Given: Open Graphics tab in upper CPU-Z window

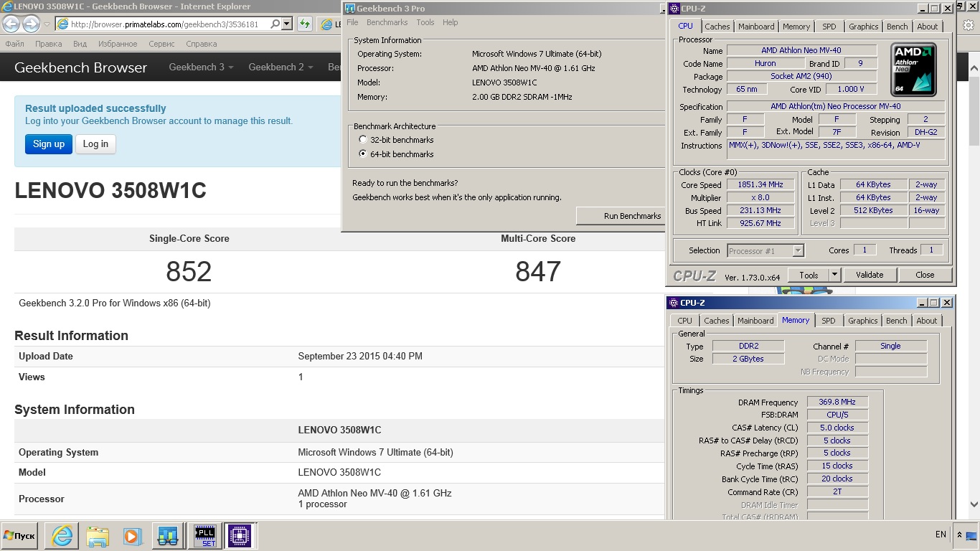Looking at the screenshot, I should point(863,27).
